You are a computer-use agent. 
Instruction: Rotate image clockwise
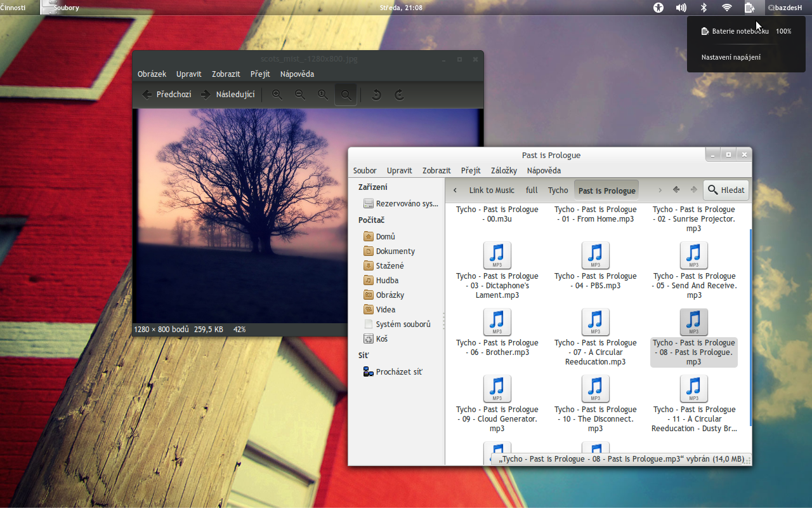coord(399,95)
